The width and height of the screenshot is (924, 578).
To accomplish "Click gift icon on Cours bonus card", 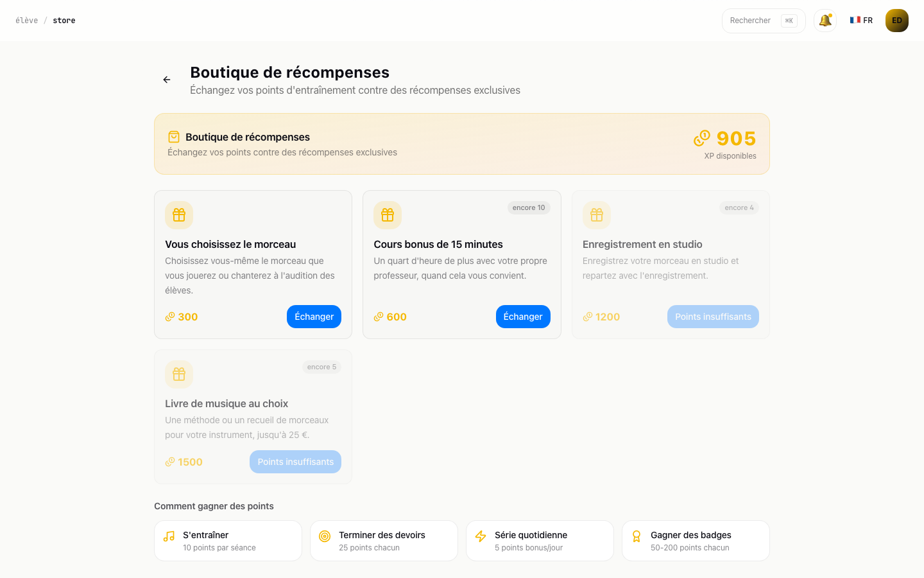I will (x=388, y=215).
